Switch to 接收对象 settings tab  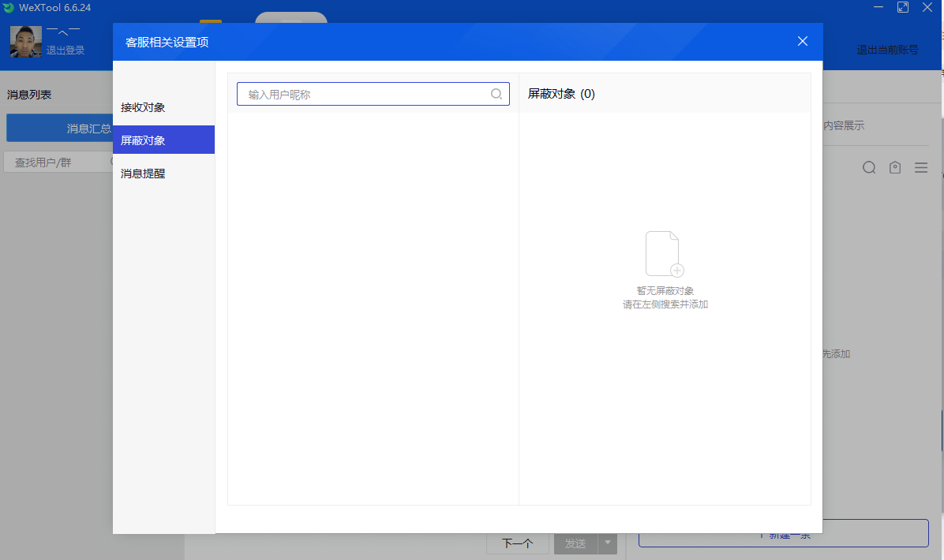coord(143,107)
